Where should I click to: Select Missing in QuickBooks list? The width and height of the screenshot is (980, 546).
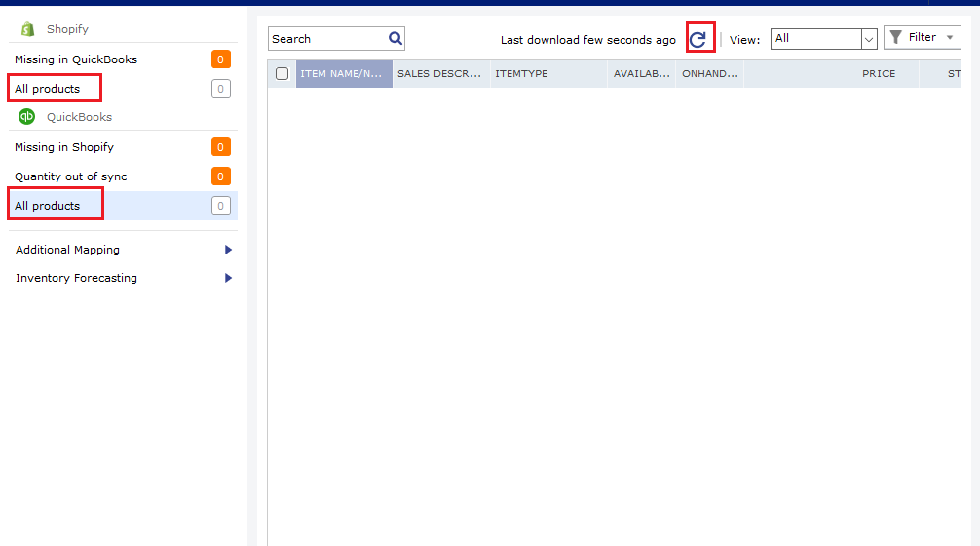(x=123, y=59)
